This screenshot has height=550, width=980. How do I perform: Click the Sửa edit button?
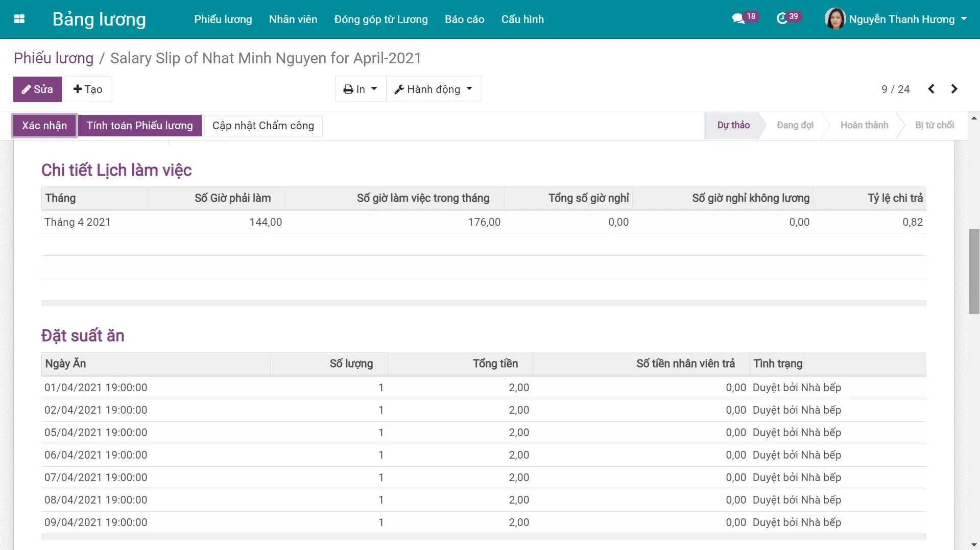pos(37,89)
